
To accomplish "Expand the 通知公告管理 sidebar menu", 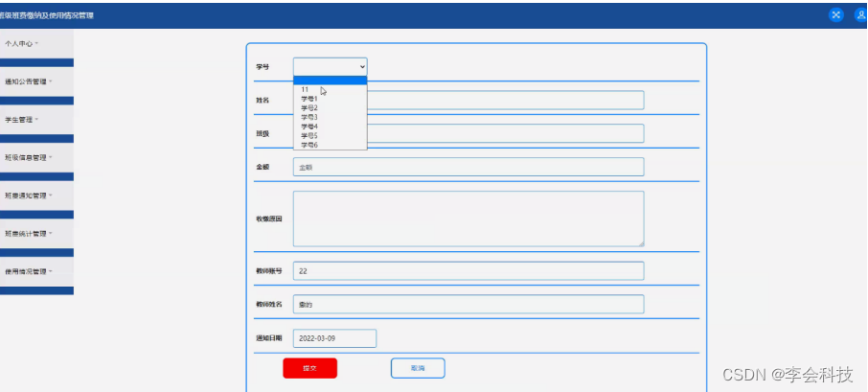I will click(x=36, y=81).
